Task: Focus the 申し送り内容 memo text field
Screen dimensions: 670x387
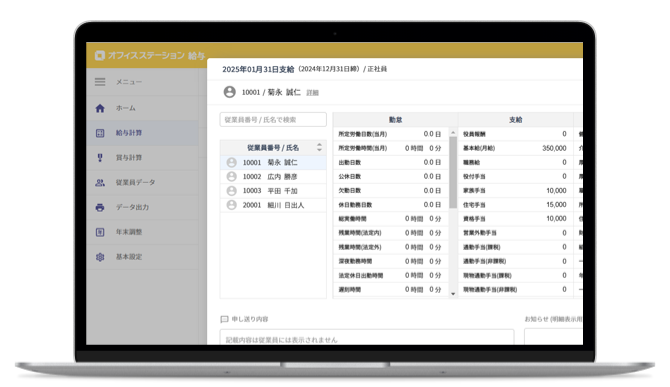Action: click(x=367, y=337)
